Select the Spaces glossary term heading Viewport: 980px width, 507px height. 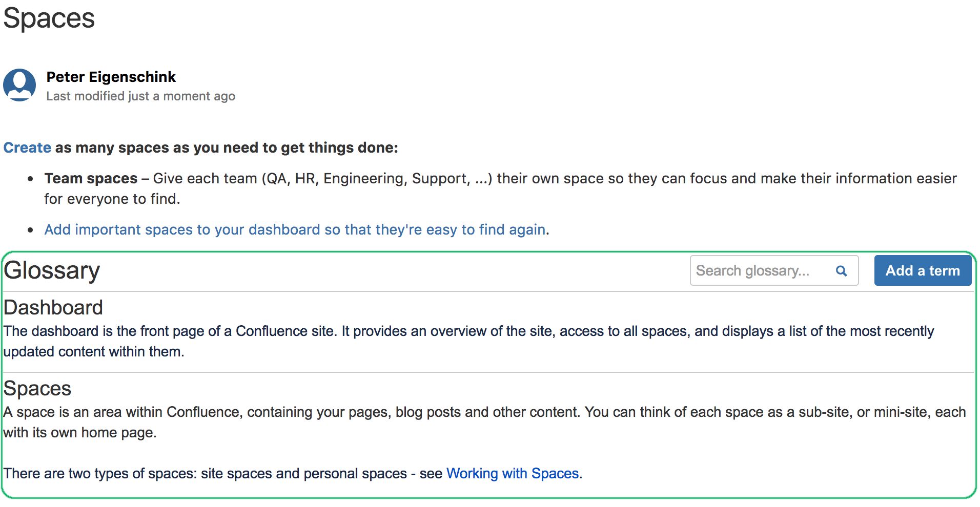pyautogui.click(x=37, y=388)
